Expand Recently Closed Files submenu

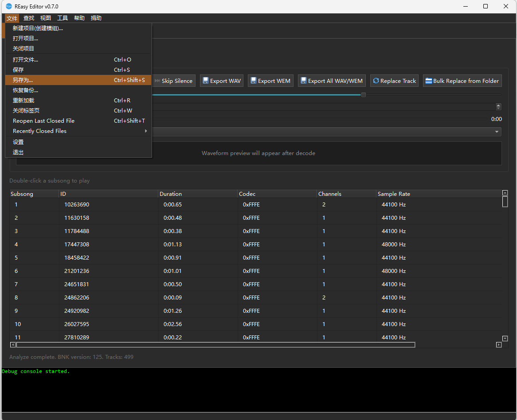(x=78, y=131)
